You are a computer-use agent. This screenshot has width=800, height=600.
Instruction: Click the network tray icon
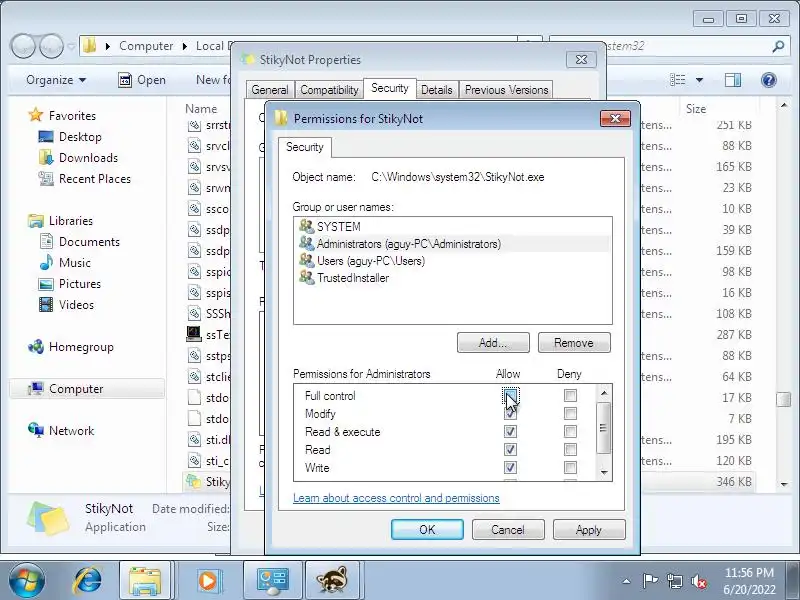point(674,581)
